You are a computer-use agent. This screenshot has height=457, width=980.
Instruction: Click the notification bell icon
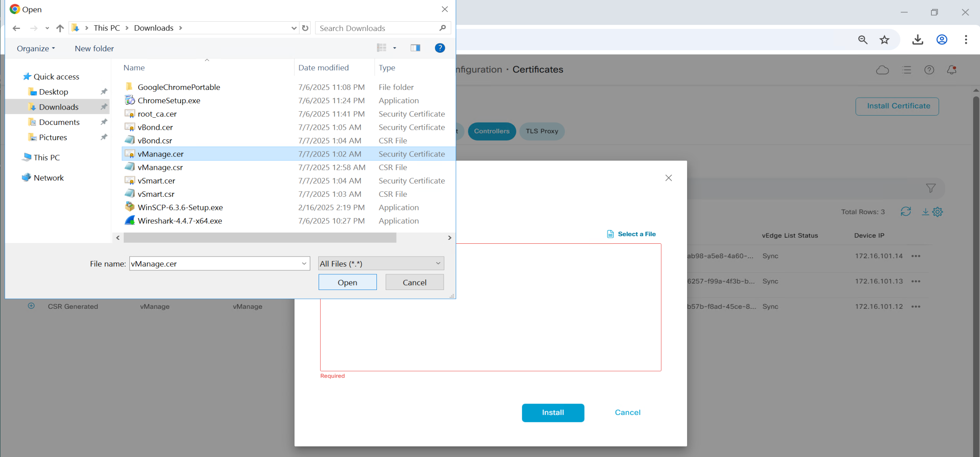(x=951, y=70)
